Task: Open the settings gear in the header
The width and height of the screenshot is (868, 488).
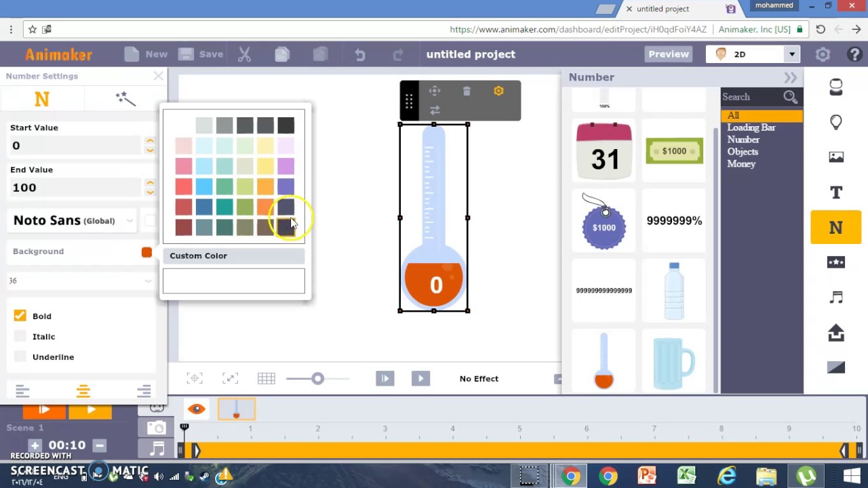Action: (x=823, y=54)
